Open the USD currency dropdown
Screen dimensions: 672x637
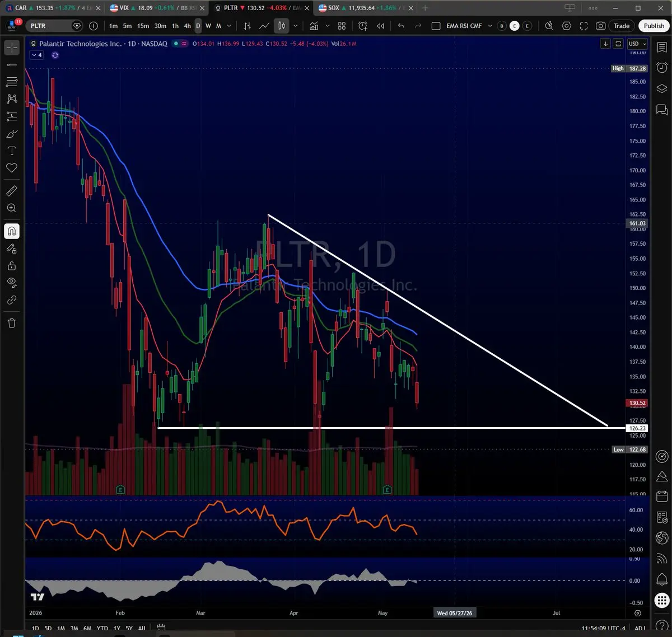(637, 44)
